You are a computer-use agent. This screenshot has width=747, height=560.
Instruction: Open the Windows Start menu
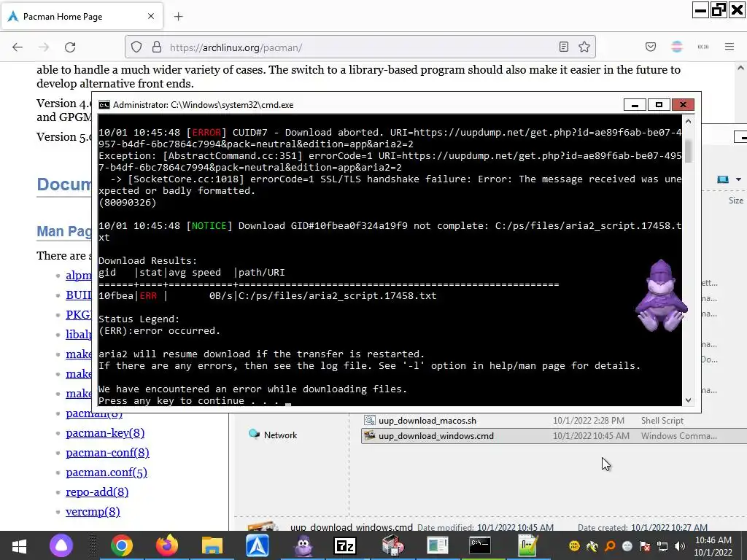(20, 545)
